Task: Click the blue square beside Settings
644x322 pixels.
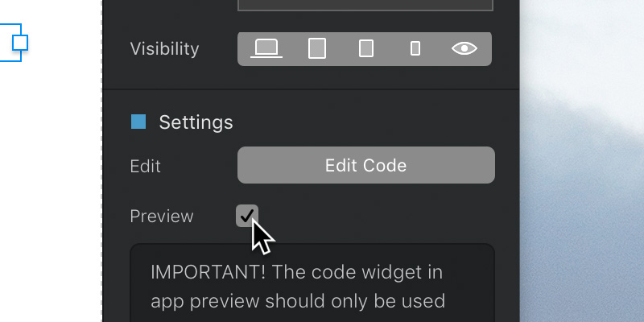Action: point(138,122)
